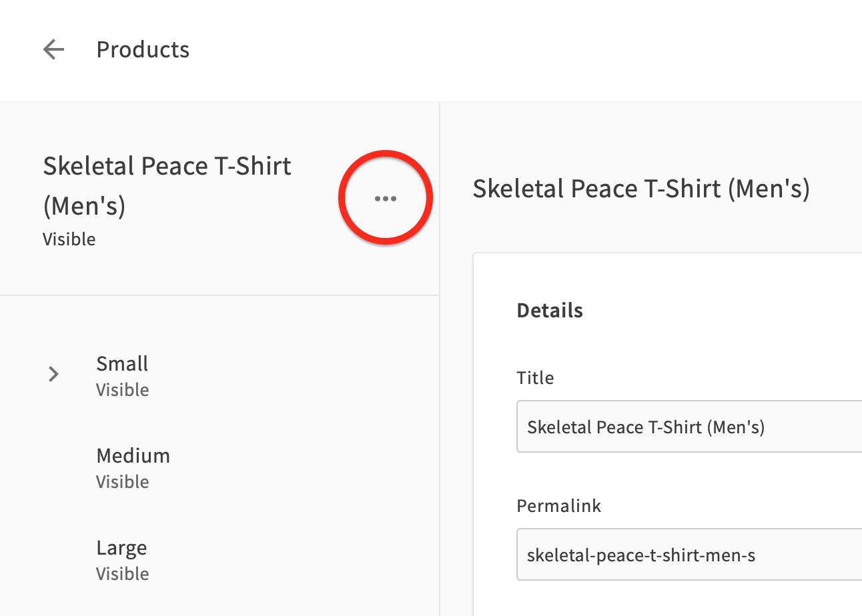The width and height of the screenshot is (862, 616).
Task: Click the Details section heading
Action: [550, 311]
